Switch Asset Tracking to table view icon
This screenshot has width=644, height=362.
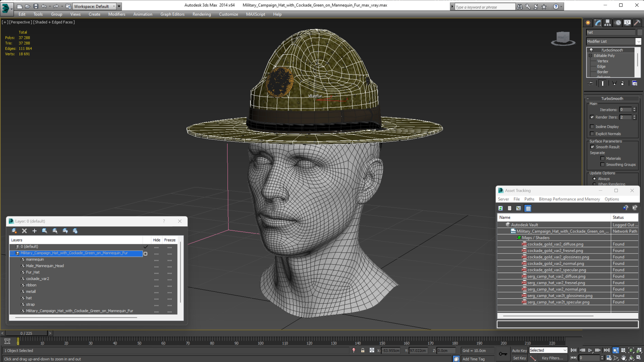pyautogui.click(x=528, y=208)
